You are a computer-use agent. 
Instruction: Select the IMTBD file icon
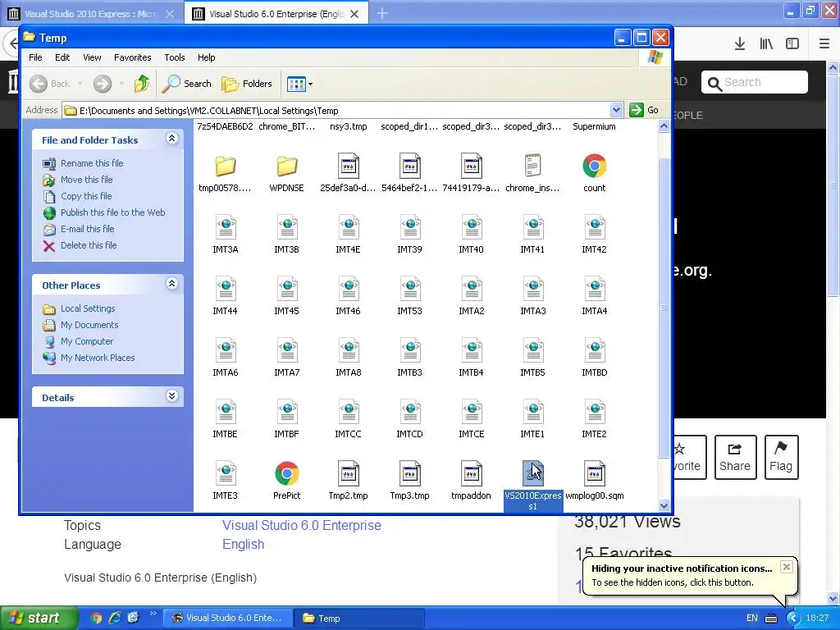coord(594,350)
